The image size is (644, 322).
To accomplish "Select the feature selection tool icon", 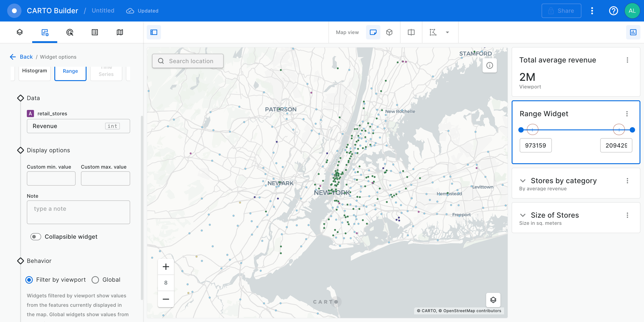I will (x=433, y=32).
